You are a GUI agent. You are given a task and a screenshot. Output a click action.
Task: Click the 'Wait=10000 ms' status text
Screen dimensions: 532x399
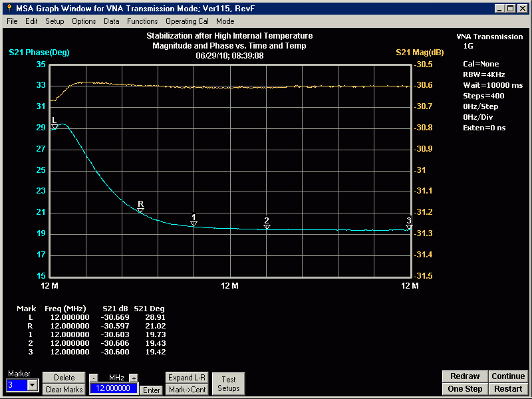tap(493, 85)
